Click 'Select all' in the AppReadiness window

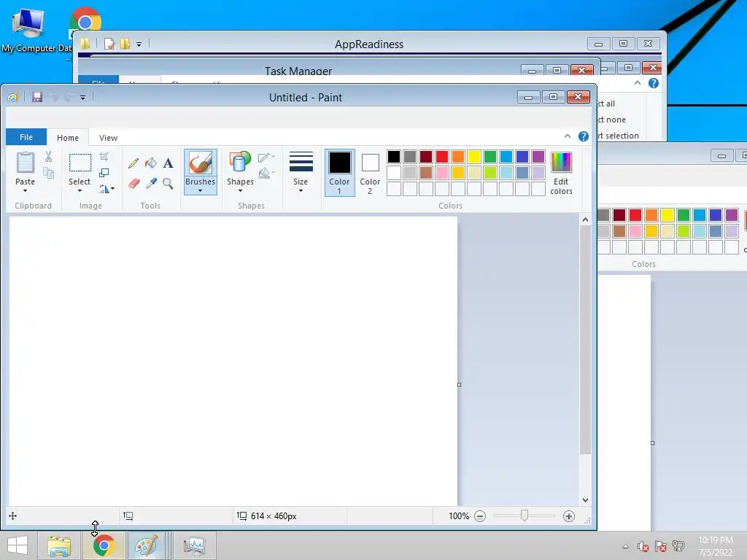pos(606,104)
